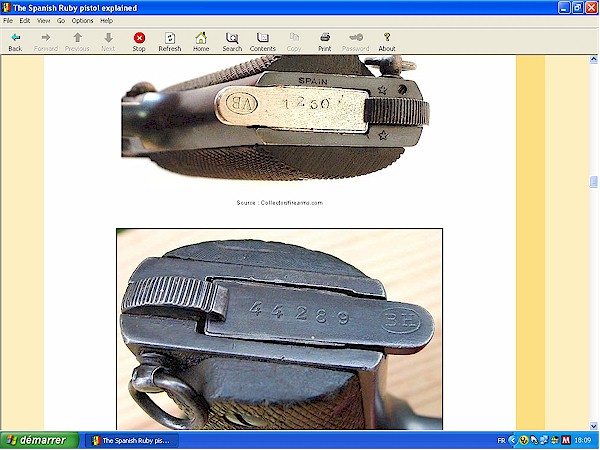The image size is (600, 450).
Task: Open the Help menu
Action: (106, 20)
